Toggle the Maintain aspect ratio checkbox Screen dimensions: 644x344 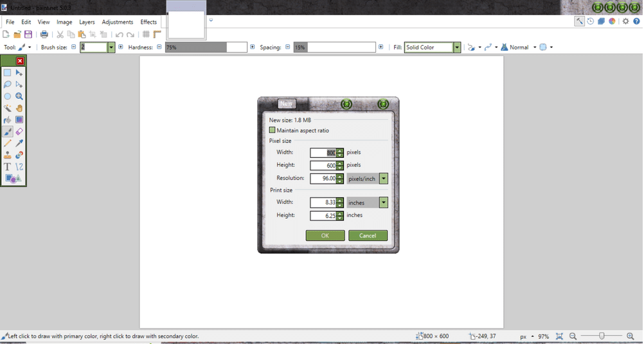[272, 130]
